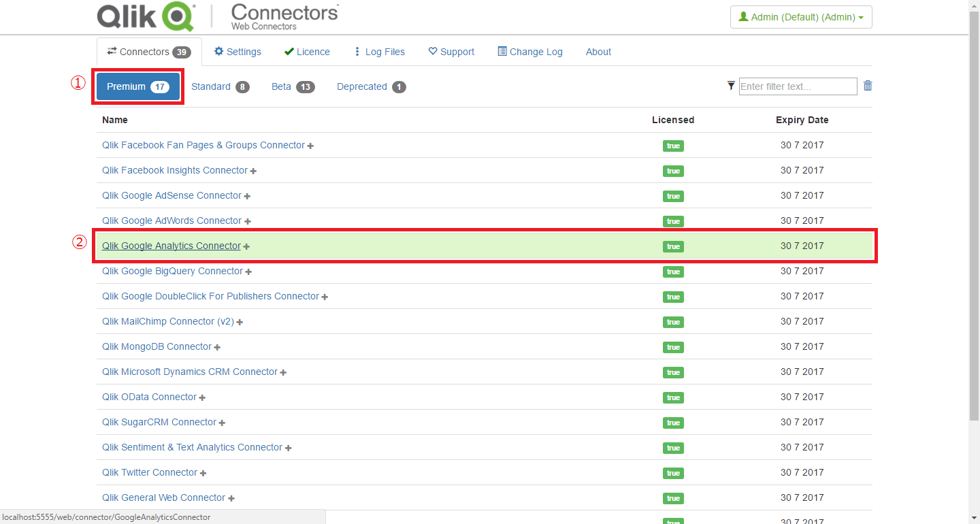Screen dimensions: 980x524
Task: Click the Name column header
Action: 115,120
